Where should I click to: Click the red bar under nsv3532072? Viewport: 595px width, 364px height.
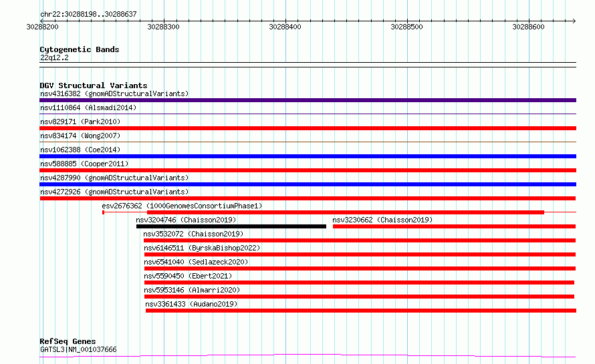tap(360, 240)
